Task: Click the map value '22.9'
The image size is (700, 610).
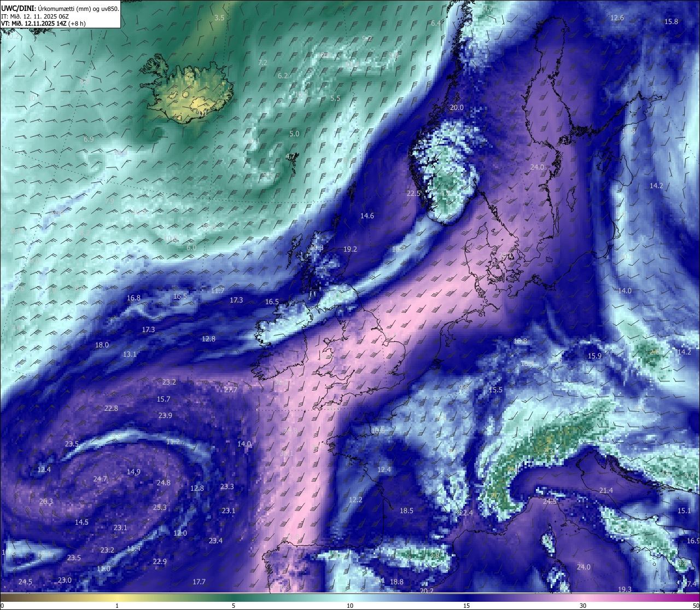Action: (160, 562)
